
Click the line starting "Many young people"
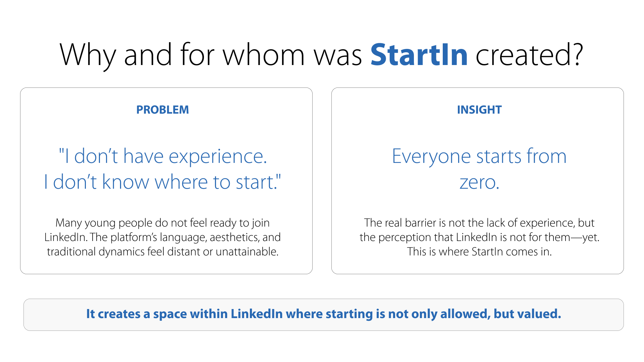coord(163,223)
